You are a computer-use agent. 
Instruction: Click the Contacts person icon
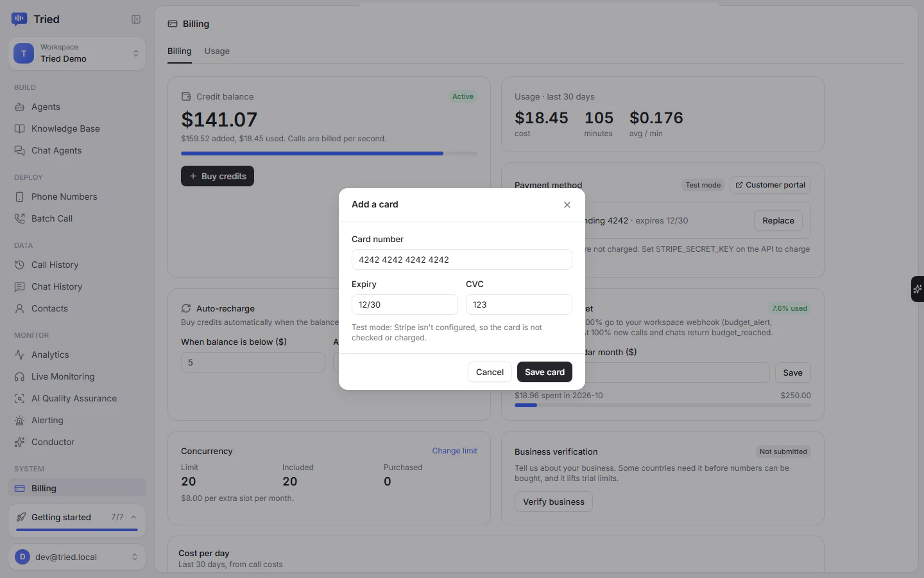tap(20, 309)
